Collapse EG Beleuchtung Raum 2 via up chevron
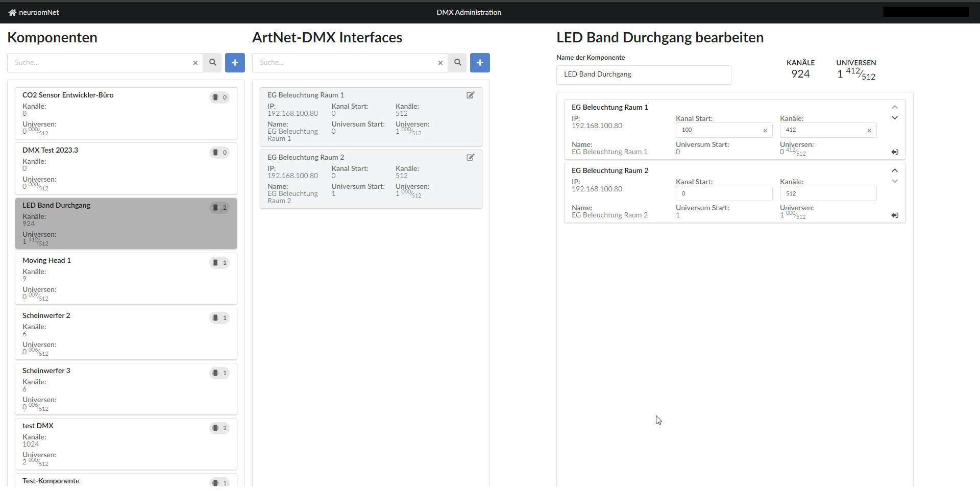Screen dimensions: 980x493 click(894, 170)
